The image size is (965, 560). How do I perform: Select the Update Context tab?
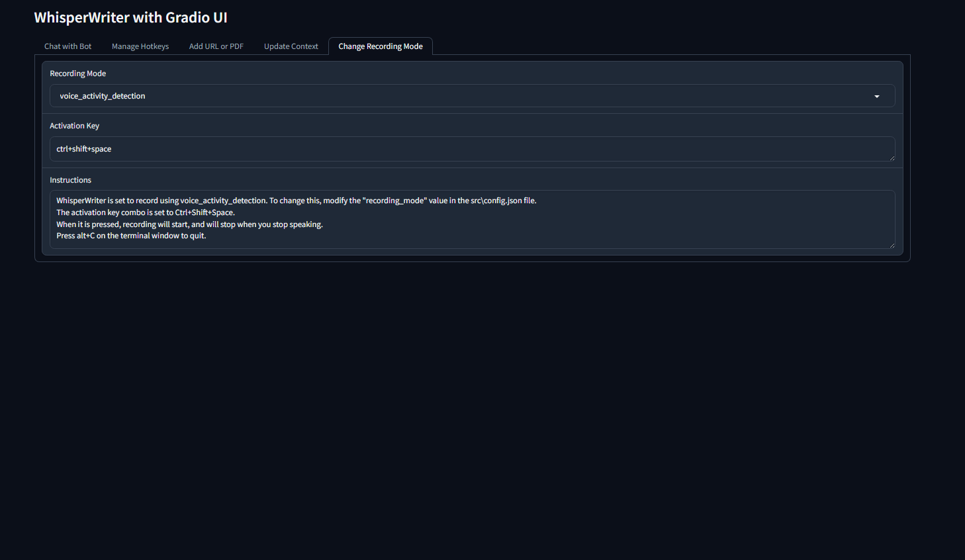291,46
